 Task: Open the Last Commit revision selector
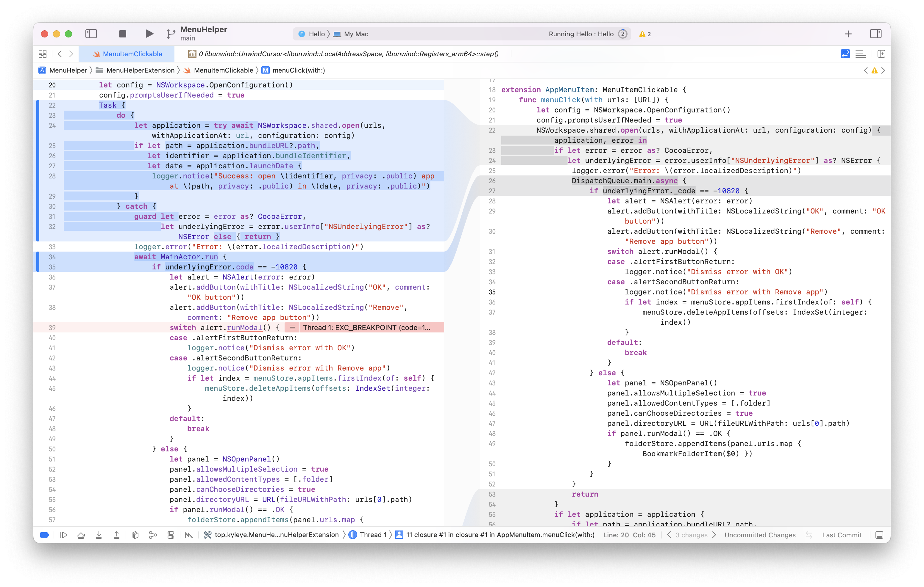841,535
